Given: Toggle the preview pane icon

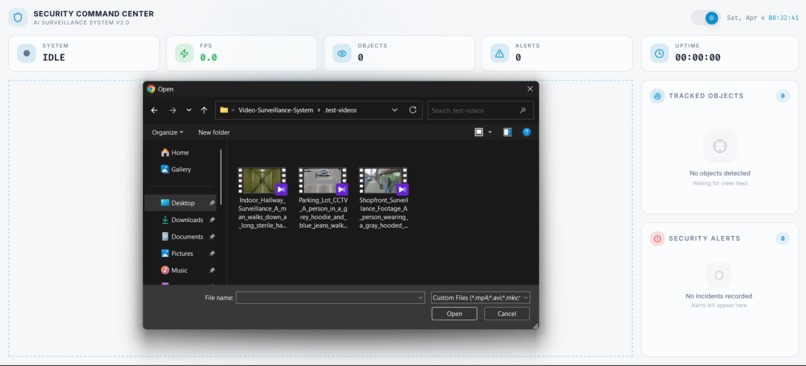Looking at the screenshot, I should pos(507,132).
